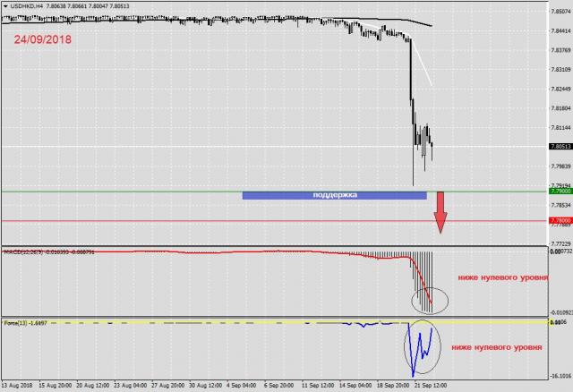Click the 4 Sep 04:00 time axis label
This screenshot has width=573, height=392.
click(241, 386)
